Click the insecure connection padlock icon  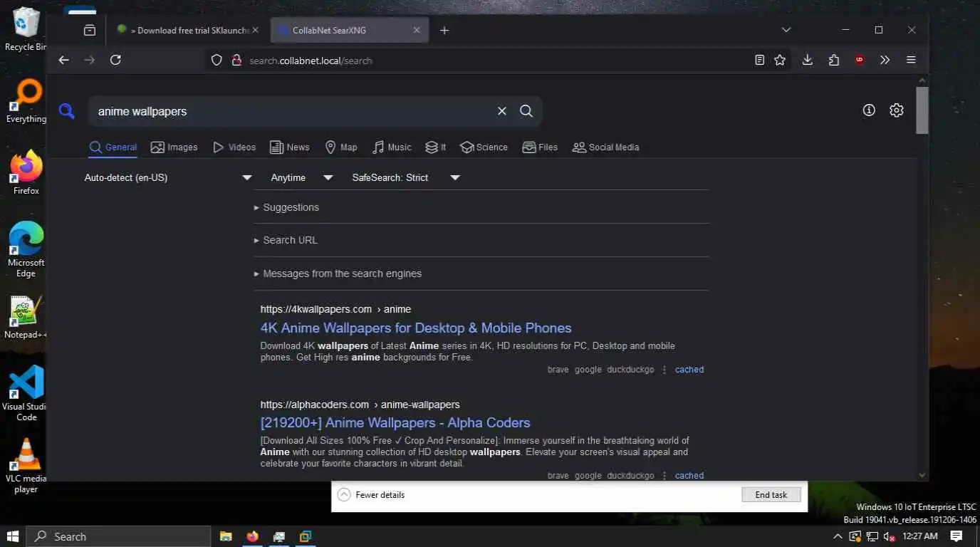point(236,61)
